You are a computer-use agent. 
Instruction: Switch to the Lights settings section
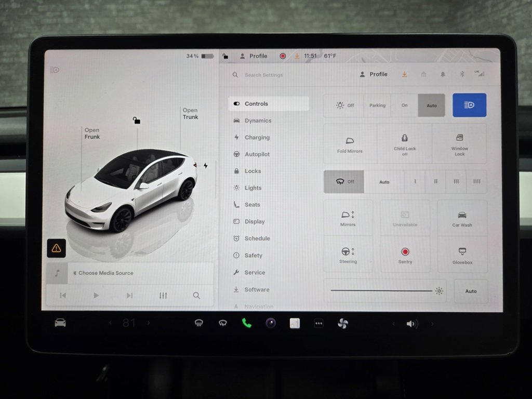pyautogui.click(x=253, y=188)
